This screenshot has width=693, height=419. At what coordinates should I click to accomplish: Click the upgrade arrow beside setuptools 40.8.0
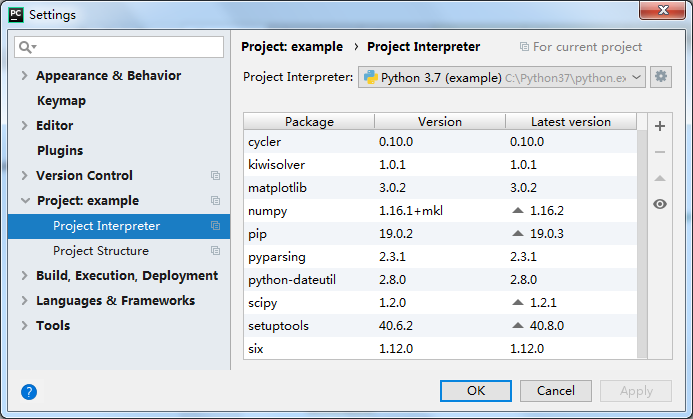pos(518,325)
